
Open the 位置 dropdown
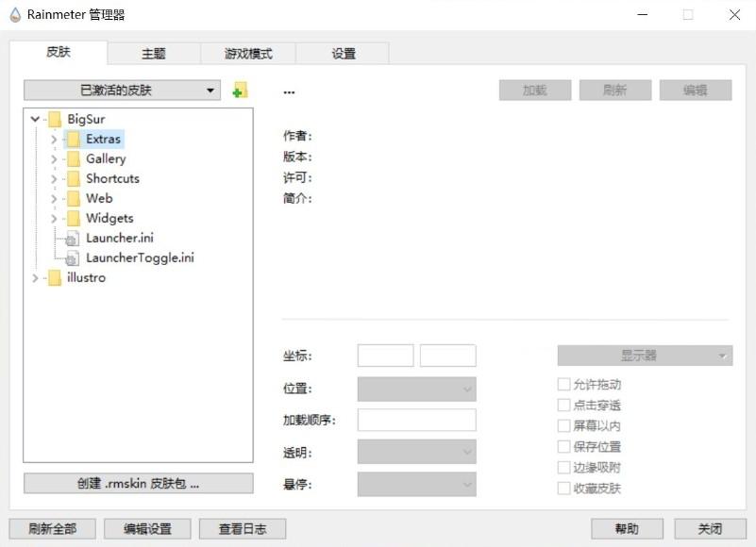(x=416, y=389)
